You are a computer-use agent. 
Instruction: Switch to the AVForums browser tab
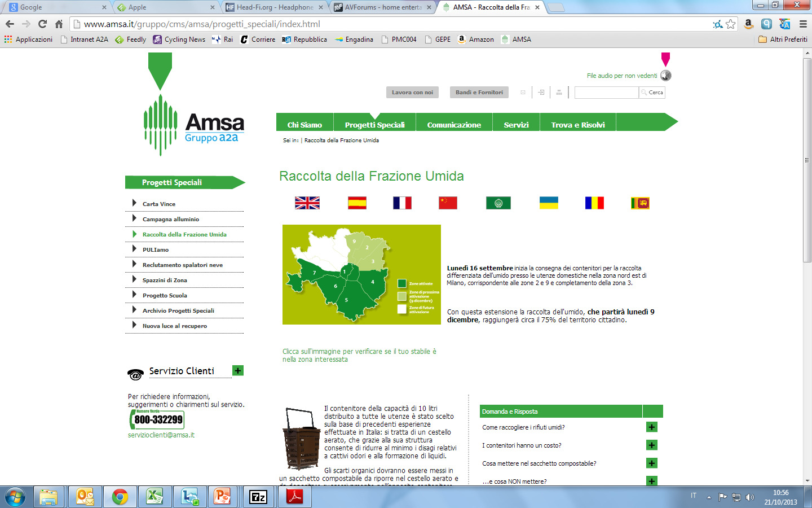tap(383, 7)
